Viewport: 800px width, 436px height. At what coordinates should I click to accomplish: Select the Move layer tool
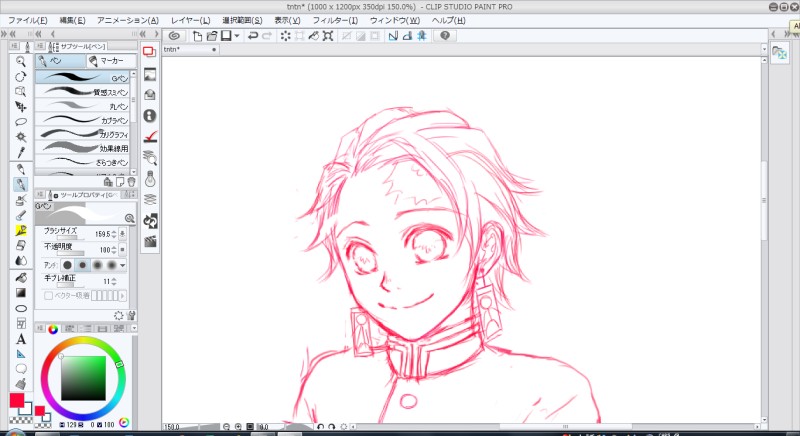(20, 107)
